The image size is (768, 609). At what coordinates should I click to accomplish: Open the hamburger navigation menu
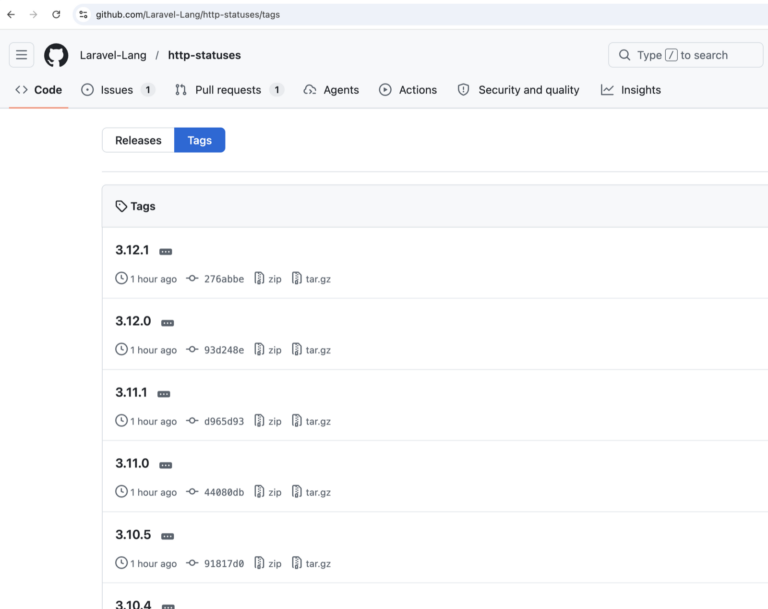tap(22, 54)
